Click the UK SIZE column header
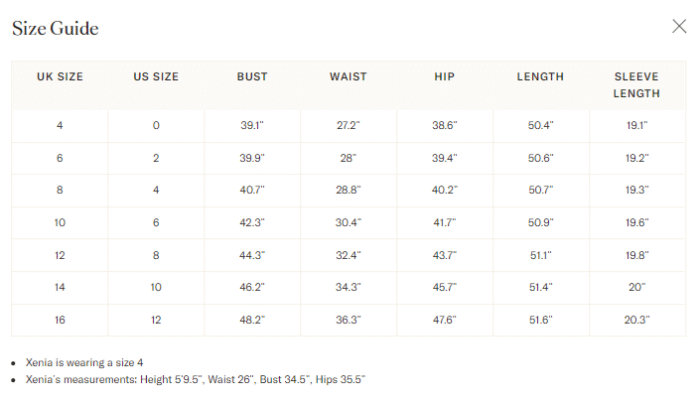This screenshot has width=700, height=399. [60, 77]
